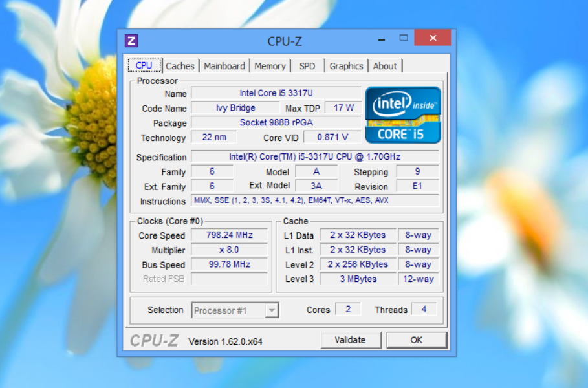Image resolution: width=588 pixels, height=388 pixels.
Task: Open the Mainboard tab
Action: [x=224, y=66]
